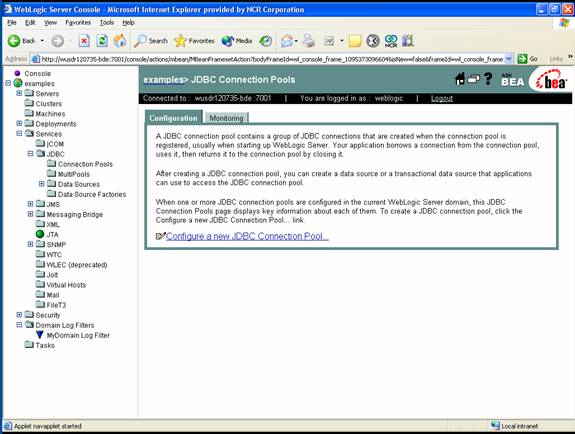Select Data Source Factories in the tree
Viewport: 575px width, 434px height.
92,194
